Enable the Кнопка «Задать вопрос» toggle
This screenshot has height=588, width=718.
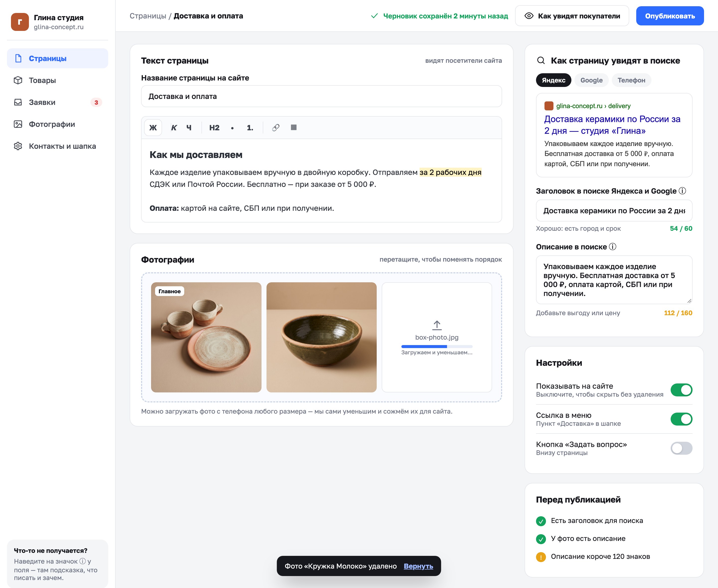pos(681,448)
